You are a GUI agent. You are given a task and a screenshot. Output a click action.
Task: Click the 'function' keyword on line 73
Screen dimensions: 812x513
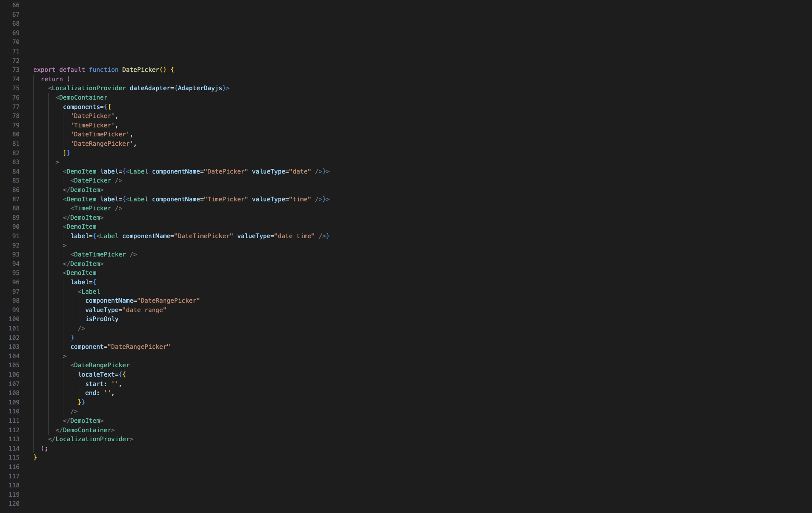pyautogui.click(x=104, y=70)
